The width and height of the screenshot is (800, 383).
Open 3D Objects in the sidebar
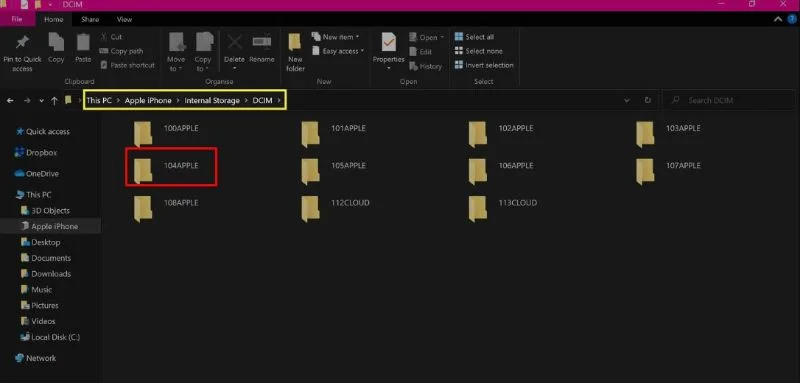pyautogui.click(x=45, y=211)
